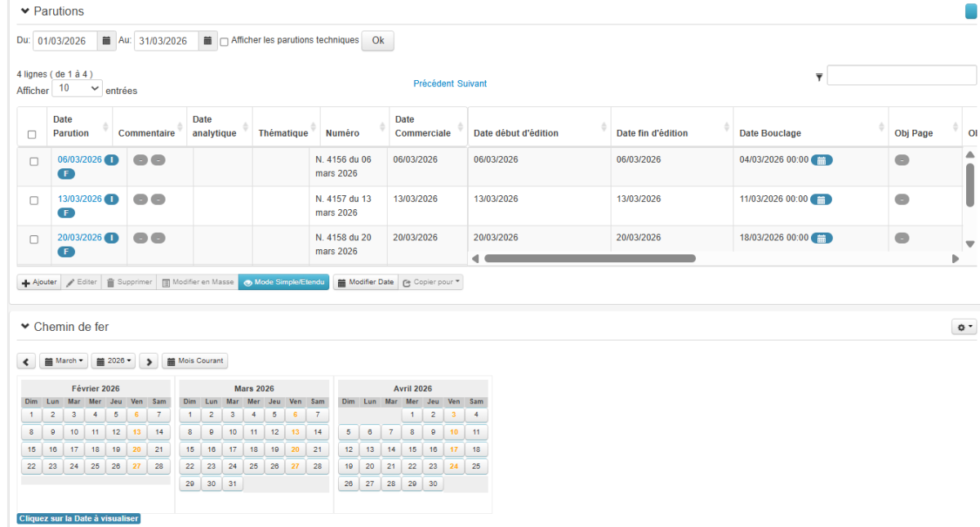Screen dimensions: 980x527
Task: Tick the select-all checkbox in table header
Action: pyautogui.click(x=32, y=134)
